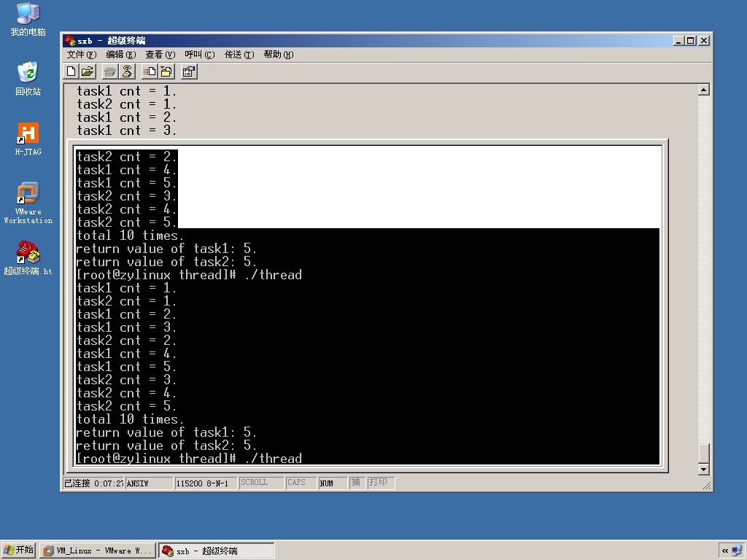Click the Open file toolbar icon
The image size is (747, 560).
click(88, 72)
